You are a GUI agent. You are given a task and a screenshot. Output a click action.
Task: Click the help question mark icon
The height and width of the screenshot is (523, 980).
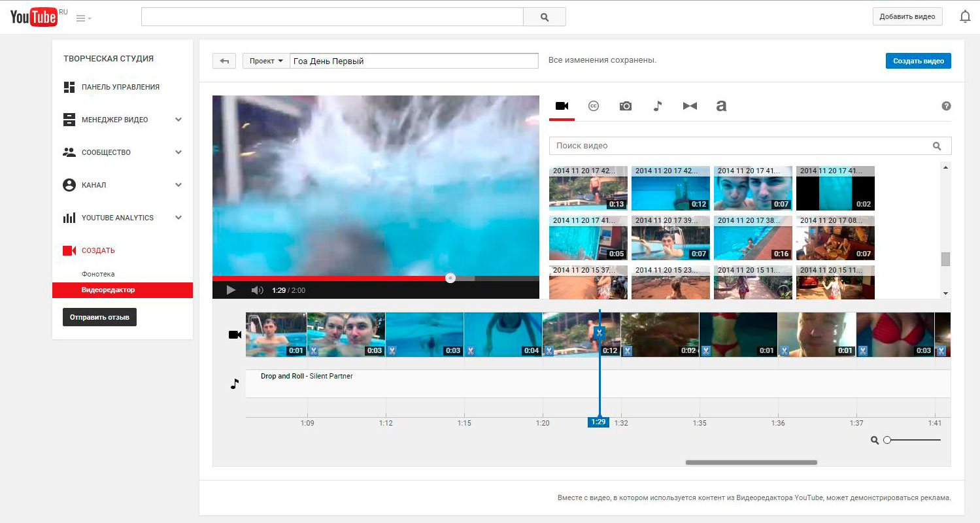click(x=946, y=106)
